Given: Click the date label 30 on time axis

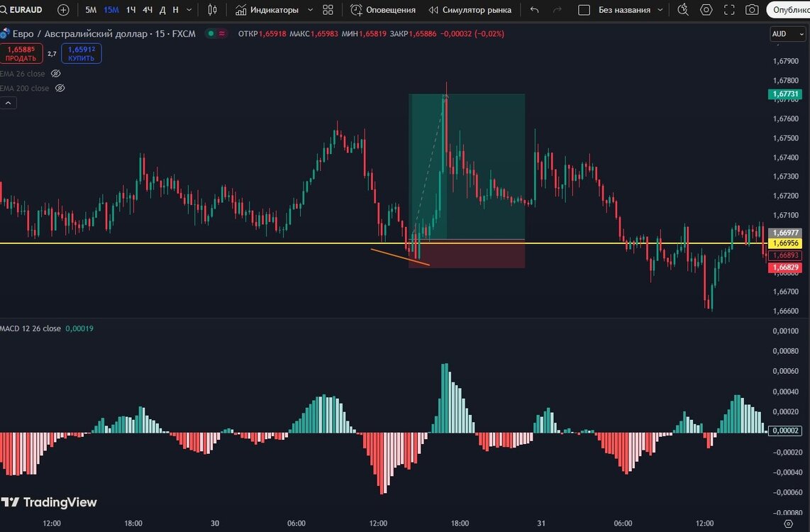Looking at the screenshot, I should (x=215, y=523).
